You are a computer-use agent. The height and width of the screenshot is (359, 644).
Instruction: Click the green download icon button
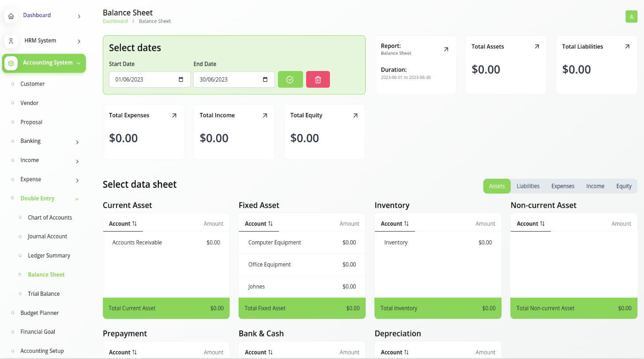click(631, 16)
